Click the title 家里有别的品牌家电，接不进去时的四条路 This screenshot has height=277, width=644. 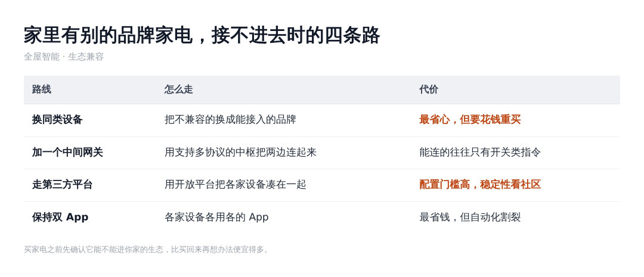(x=202, y=35)
